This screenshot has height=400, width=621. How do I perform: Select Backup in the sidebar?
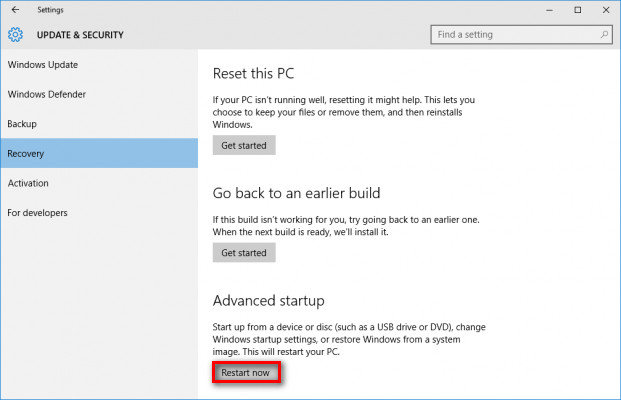[99, 124]
